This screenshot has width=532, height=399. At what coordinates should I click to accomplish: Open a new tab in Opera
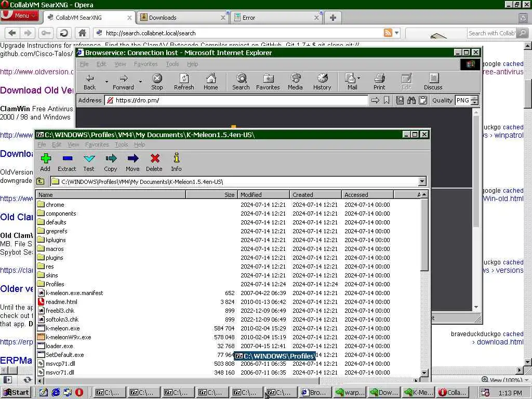pos(333,18)
